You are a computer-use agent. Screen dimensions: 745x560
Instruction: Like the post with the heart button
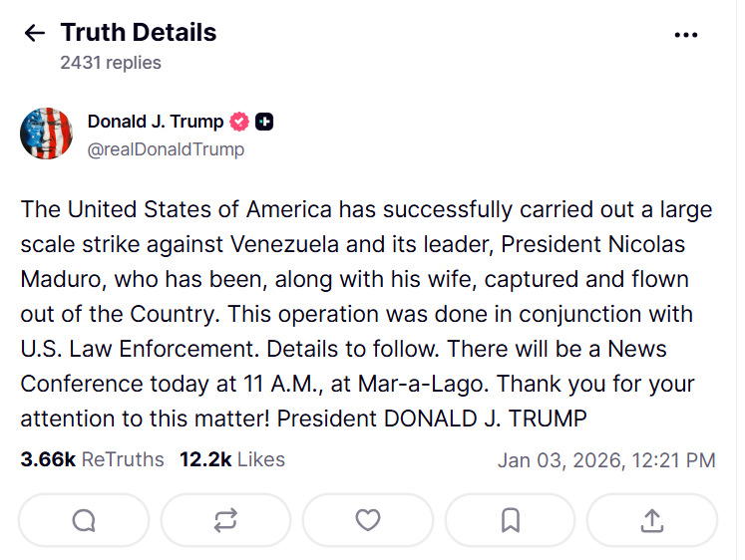coord(368,520)
